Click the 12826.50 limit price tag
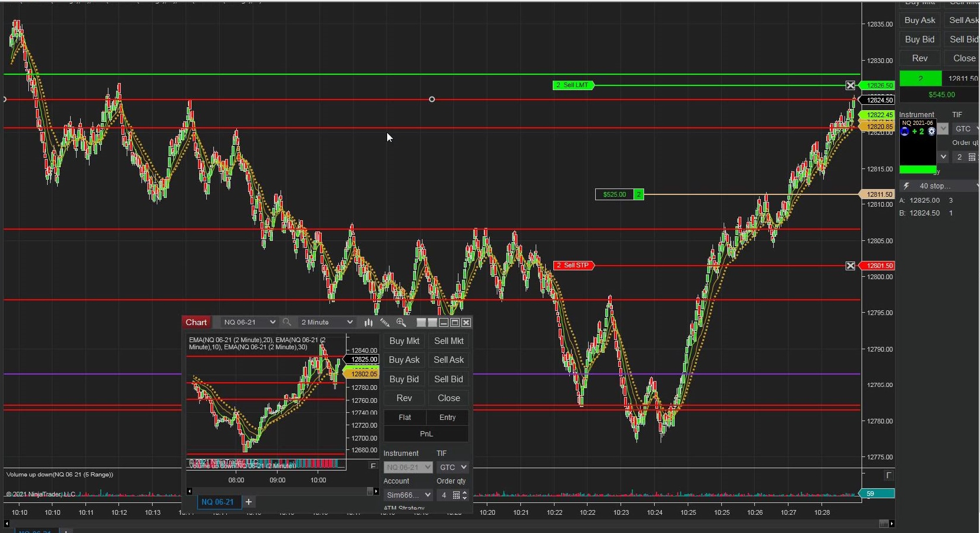The height and width of the screenshot is (533, 980). tap(878, 85)
